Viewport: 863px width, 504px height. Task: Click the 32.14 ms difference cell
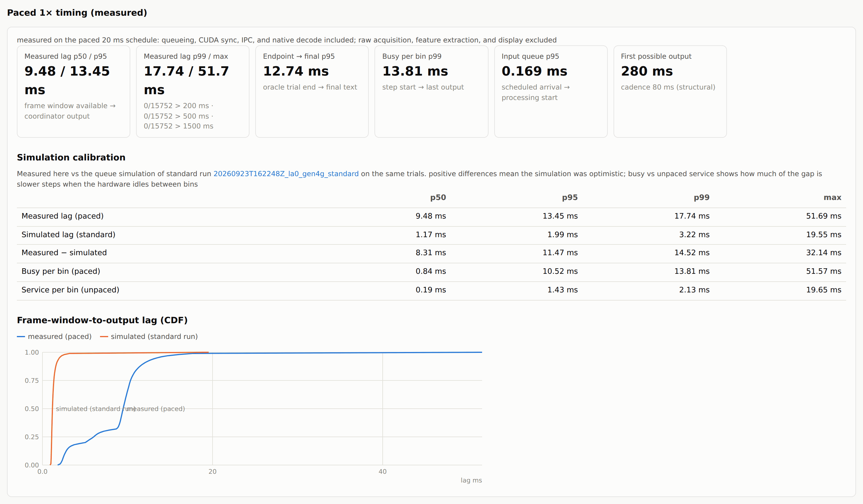pyautogui.click(x=824, y=253)
